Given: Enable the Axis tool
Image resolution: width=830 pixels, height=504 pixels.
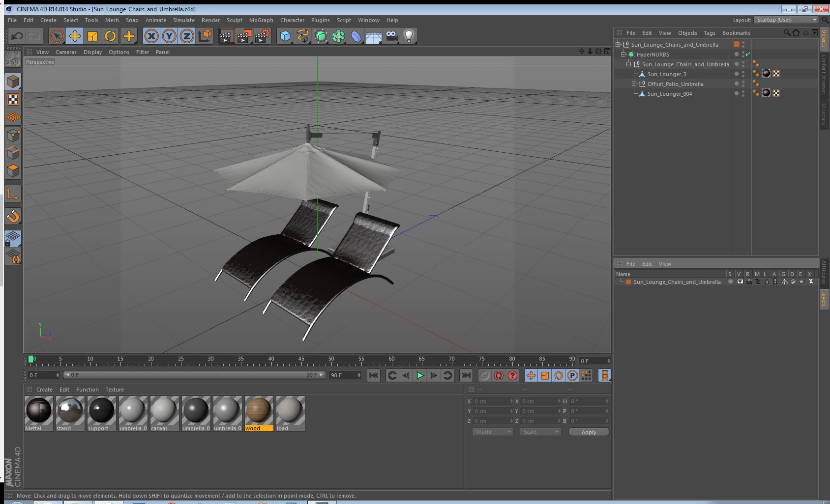Looking at the screenshot, I should (x=13, y=194).
